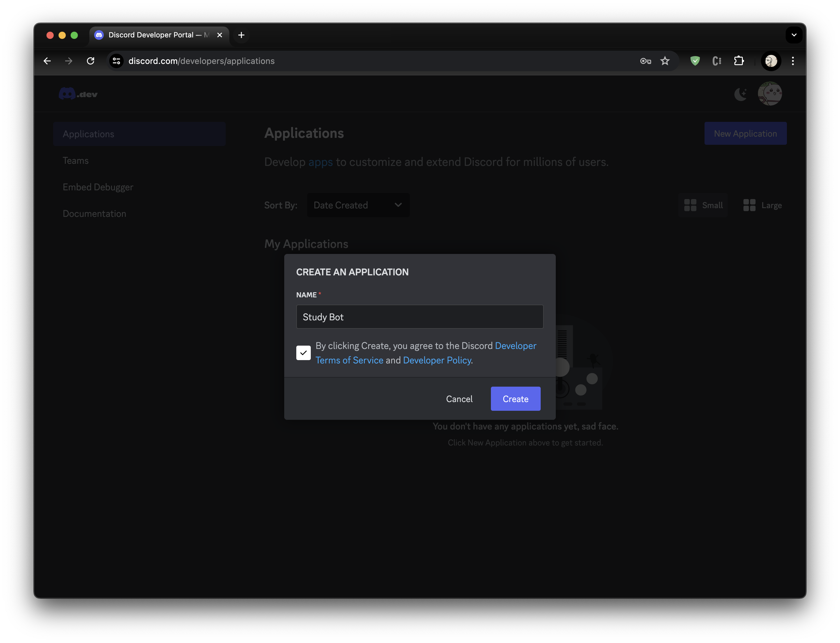Toggle the dark theme moon icon

click(x=740, y=94)
